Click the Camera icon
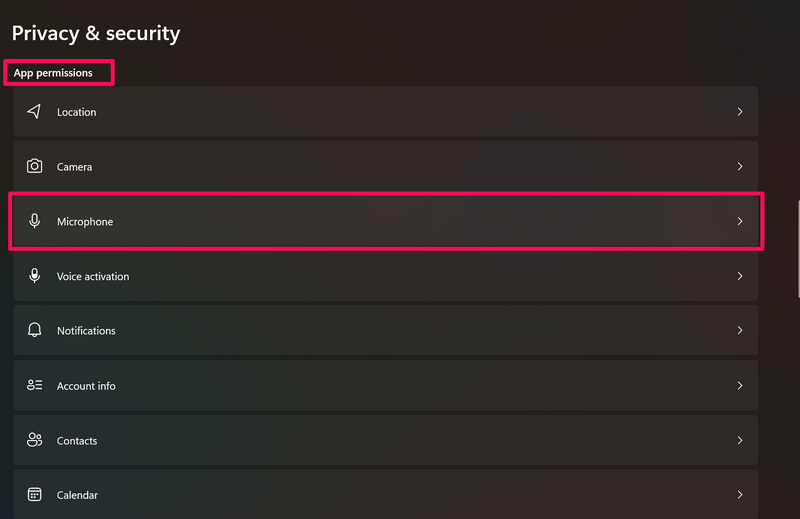 pyautogui.click(x=35, y=167)
